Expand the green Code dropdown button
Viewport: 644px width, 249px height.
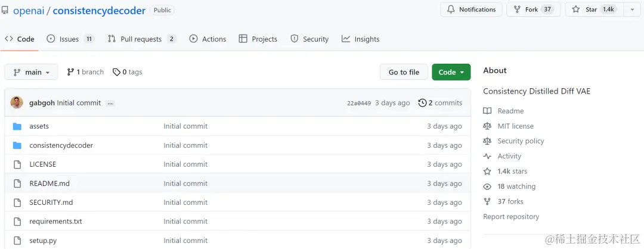(x=451, y=72)
